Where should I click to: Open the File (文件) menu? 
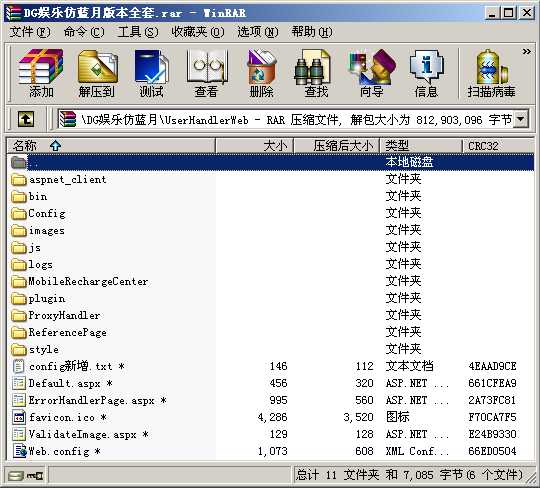tap(30, 32)
